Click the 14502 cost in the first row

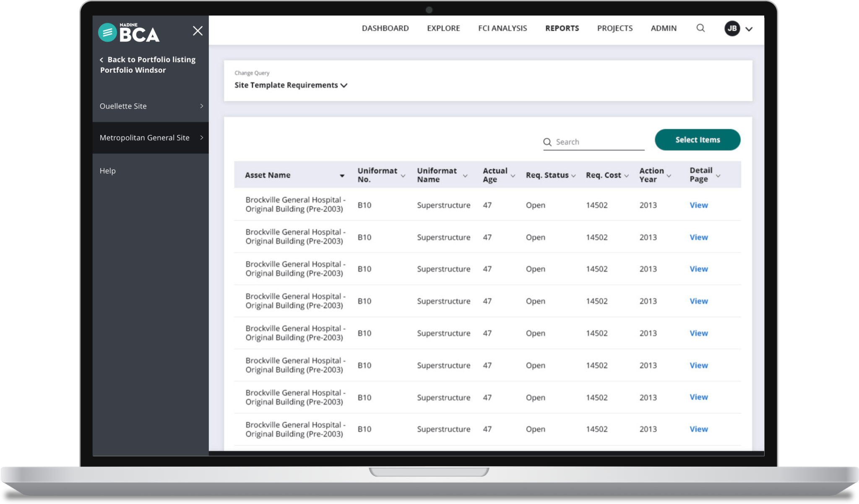[x=596, y=205]
